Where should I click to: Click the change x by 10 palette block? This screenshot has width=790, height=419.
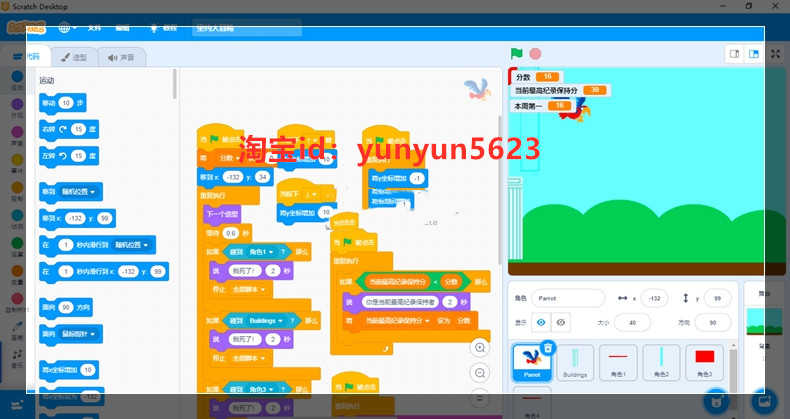click(69, 370)
